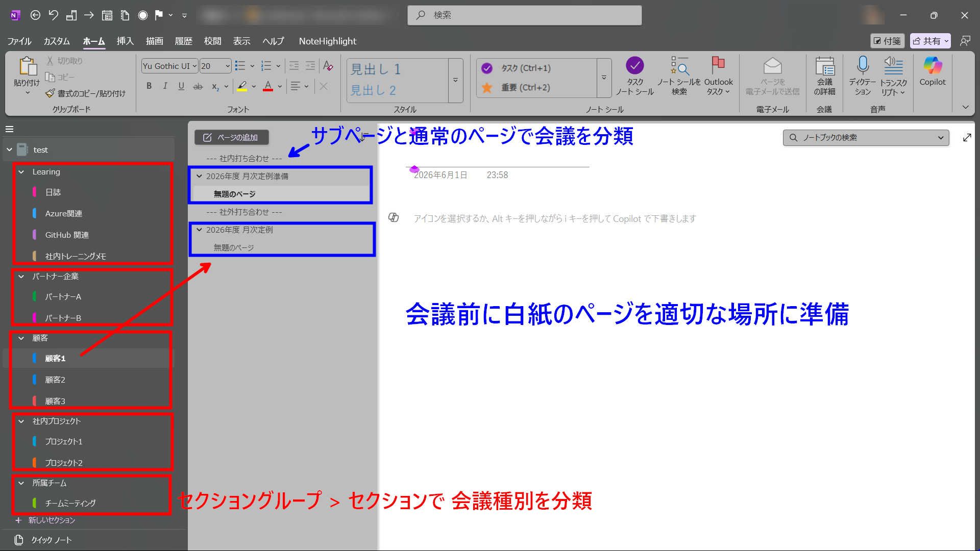Click the Task note seal (タスク ノートシール) icon
This screenshot has width=980, height=551.
click(x=634, y=66)
